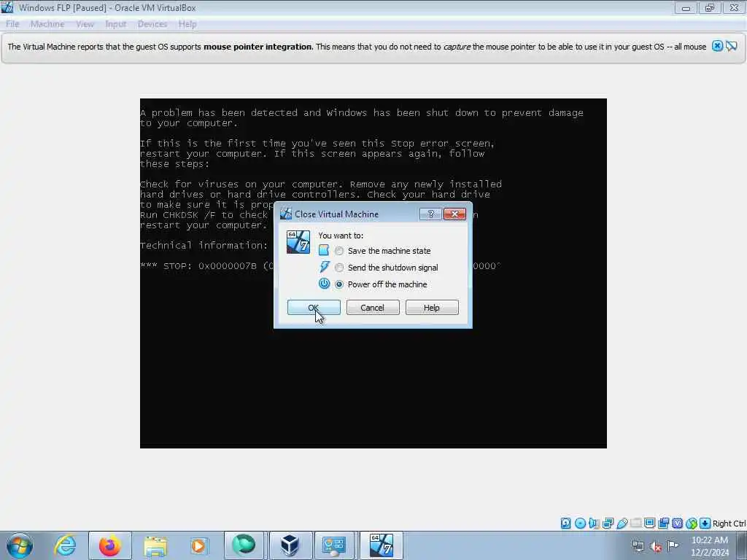Open Windows Explorer folder from taskbar
Screen dimensions: 747x560
pyautogui.click(x=155, y=545)
